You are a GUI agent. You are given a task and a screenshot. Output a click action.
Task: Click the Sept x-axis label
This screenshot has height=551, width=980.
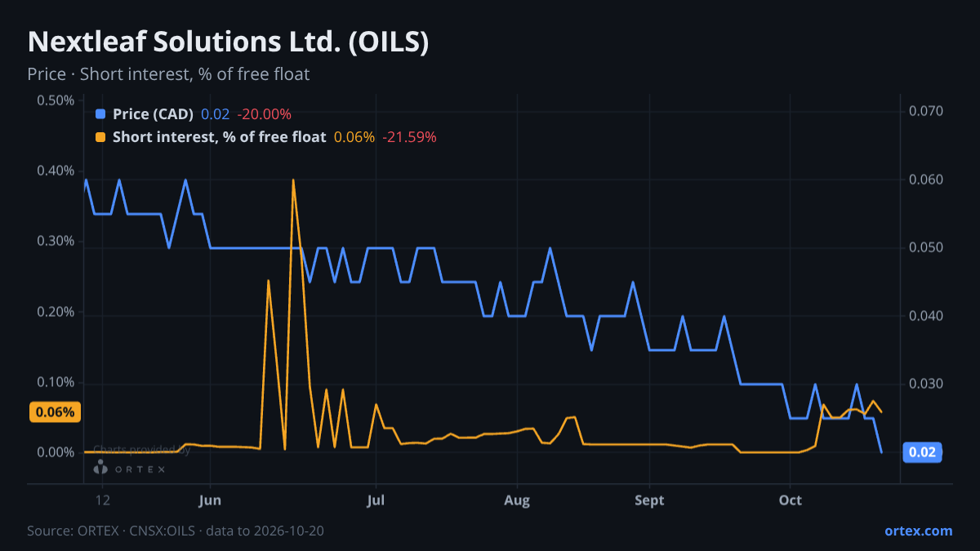pos(649,500)
